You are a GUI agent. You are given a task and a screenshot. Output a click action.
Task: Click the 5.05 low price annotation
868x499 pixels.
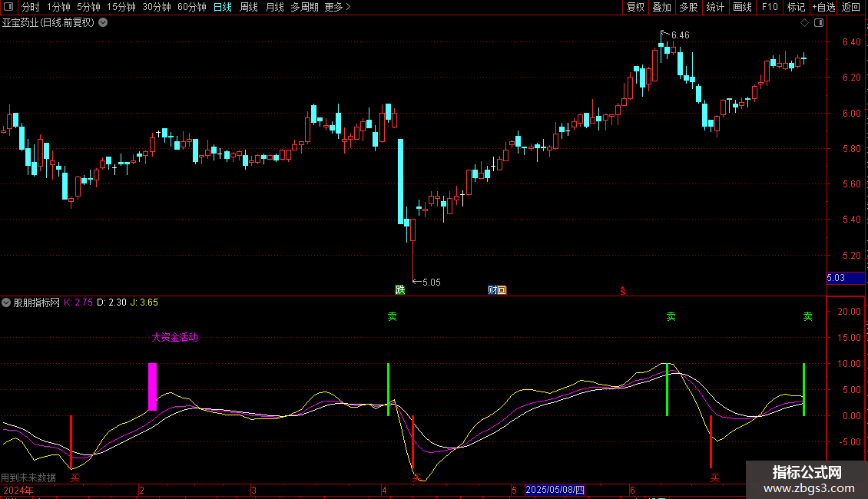(x=431, y=283)
